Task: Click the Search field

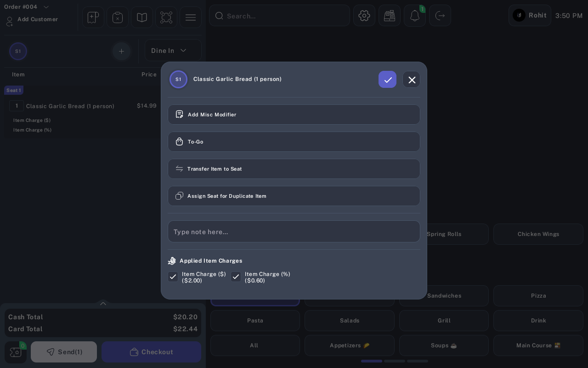Action: (279, 16)
